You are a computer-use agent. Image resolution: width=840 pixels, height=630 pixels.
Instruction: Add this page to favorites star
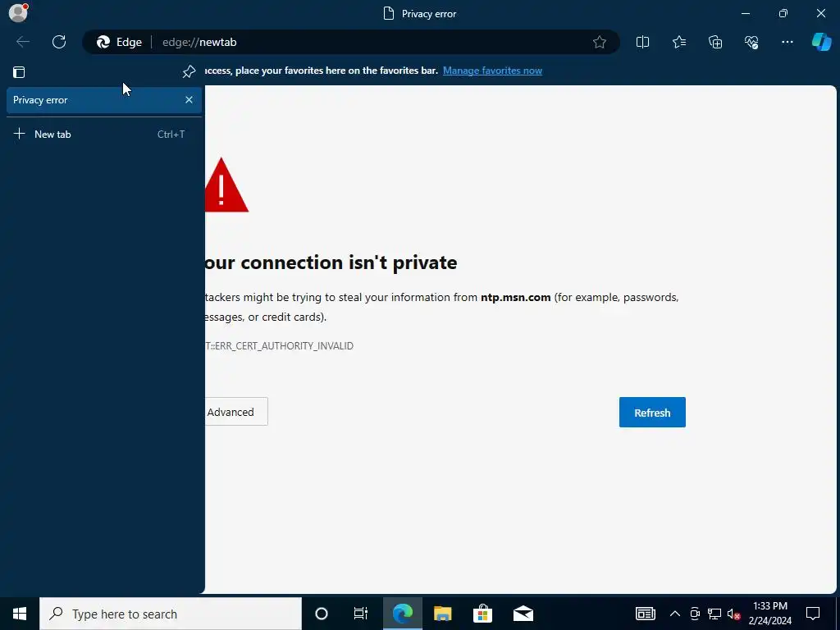tap(600, 42)
